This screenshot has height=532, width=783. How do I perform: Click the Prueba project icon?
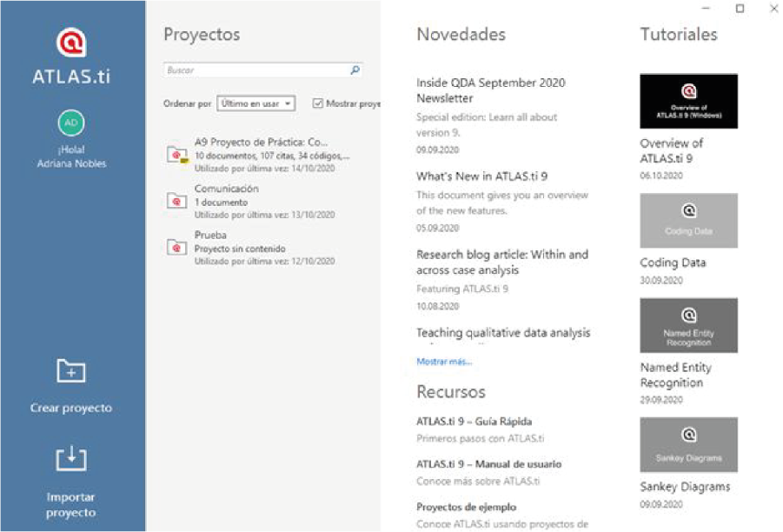176,247
